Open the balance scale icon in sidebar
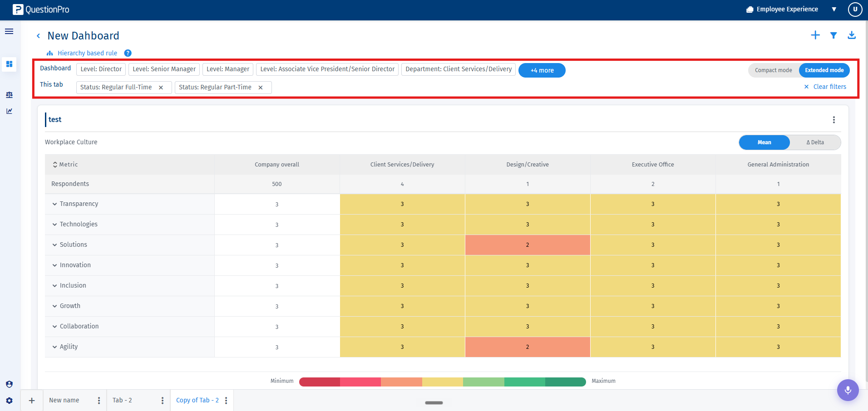Image resolution: width=868 pixels, height=411 pixels. pos(9,95)
